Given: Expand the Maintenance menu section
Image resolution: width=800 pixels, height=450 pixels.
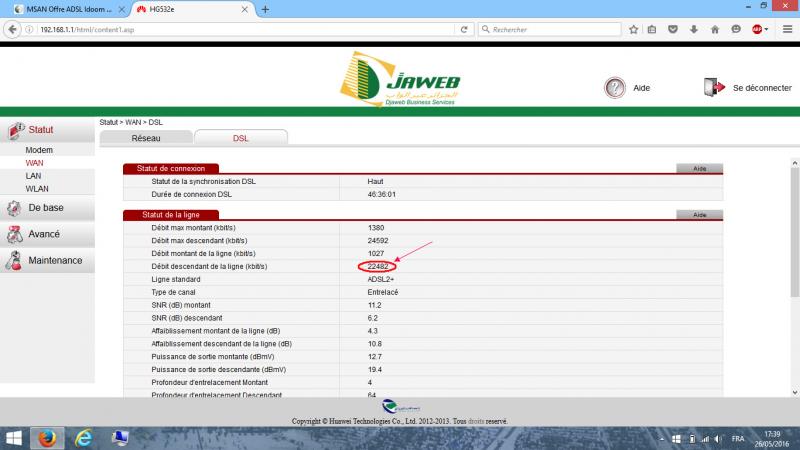Looking at the screenshot, I should [55, 260].
